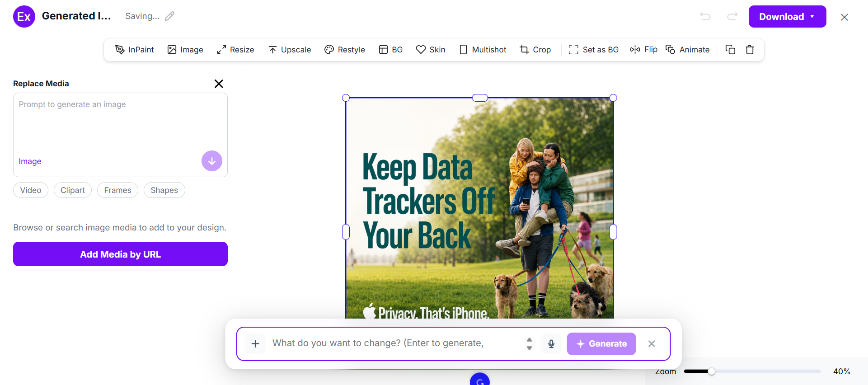Switch to the Video media tab
Image resolution: width=868 pixels, height=385 pixels.
point(31,190)
